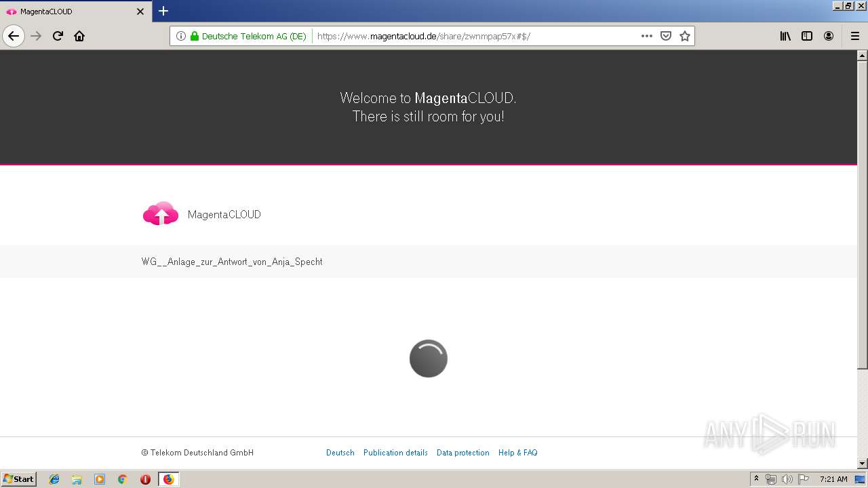Click the 7:21 AM clock

tap(833, 479)
